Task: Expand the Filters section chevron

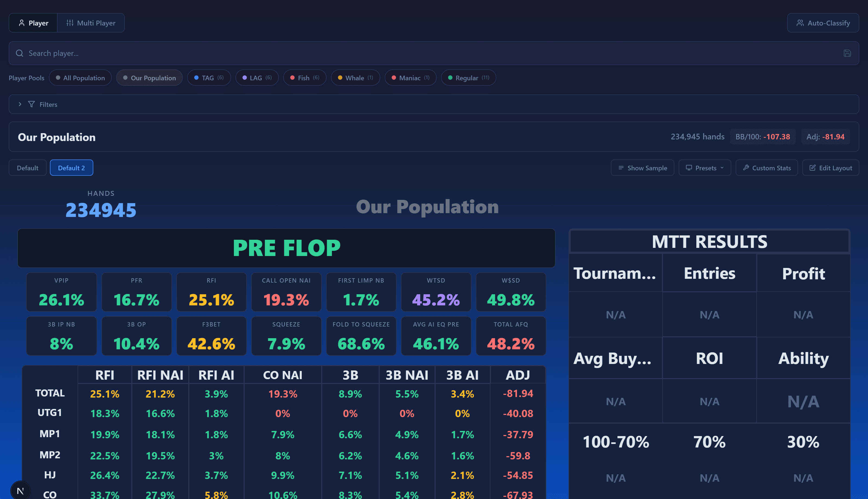Action: [20, 104]
